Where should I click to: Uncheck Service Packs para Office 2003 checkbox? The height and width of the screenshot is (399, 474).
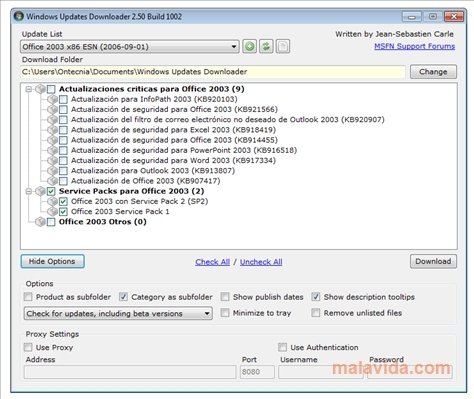pos(51,191)
